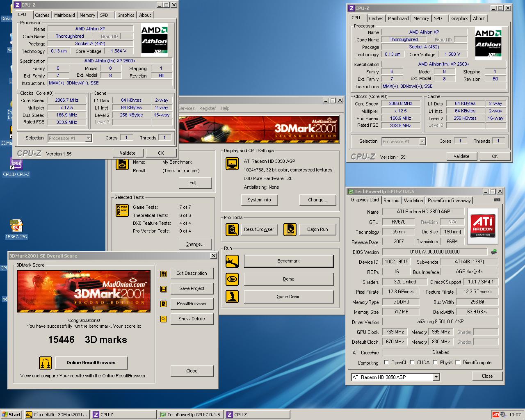Click the taskbar clock showing 13:07

click(x=515, y=415)
